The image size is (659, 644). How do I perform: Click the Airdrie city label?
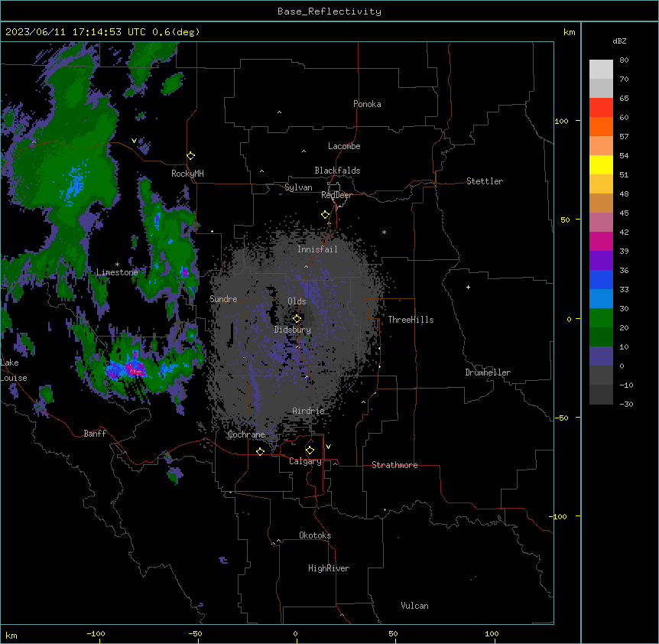(x=308, y=411)
